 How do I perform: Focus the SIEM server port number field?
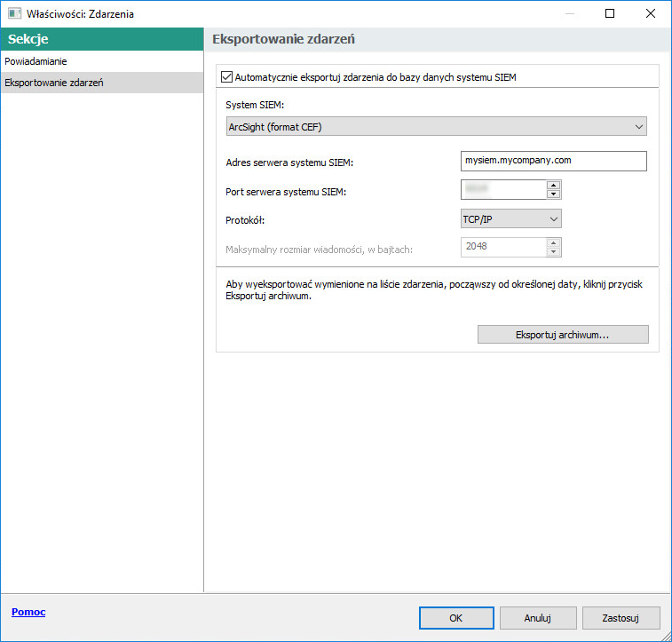[502, 189]
